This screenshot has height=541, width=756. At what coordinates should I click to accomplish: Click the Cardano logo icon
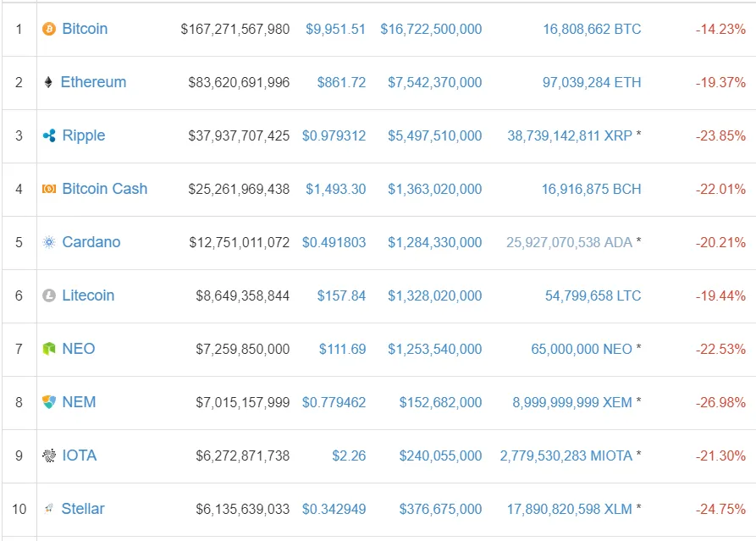pyautogui.click(x=49, y=242)
